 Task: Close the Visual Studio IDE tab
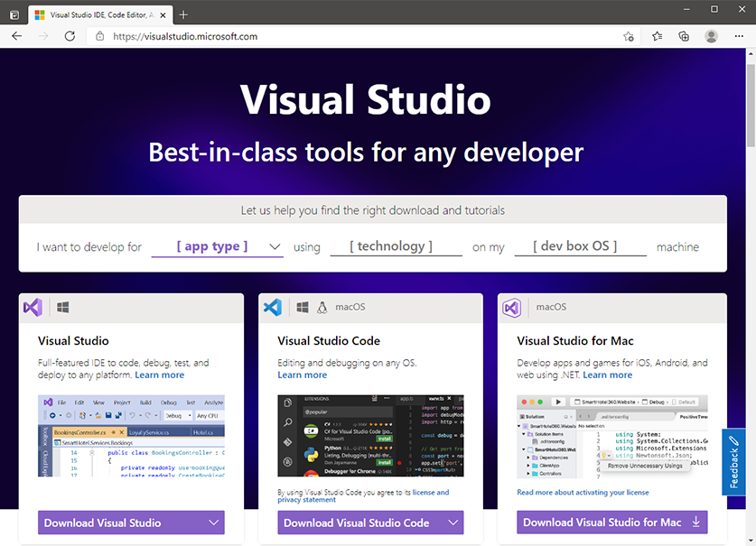click(x=163, y=15)
